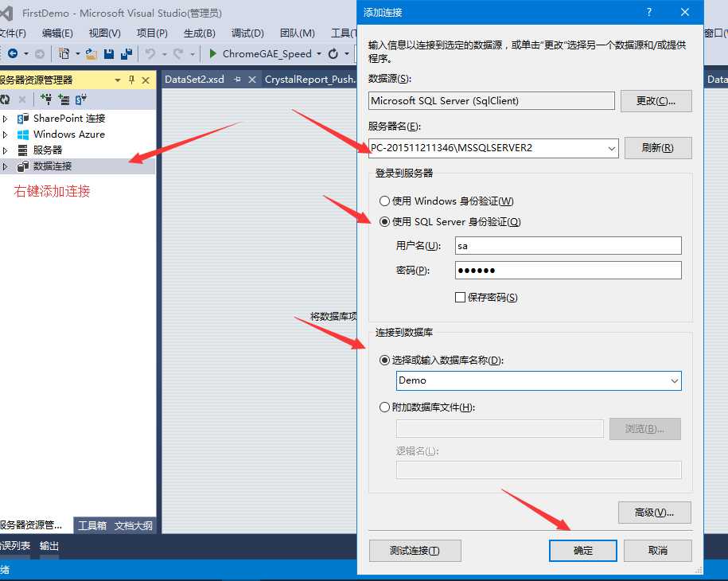Pin the 服务器资源管理器 panel with the pushpin
The image size is (728, 581).
tap(131, 80)
